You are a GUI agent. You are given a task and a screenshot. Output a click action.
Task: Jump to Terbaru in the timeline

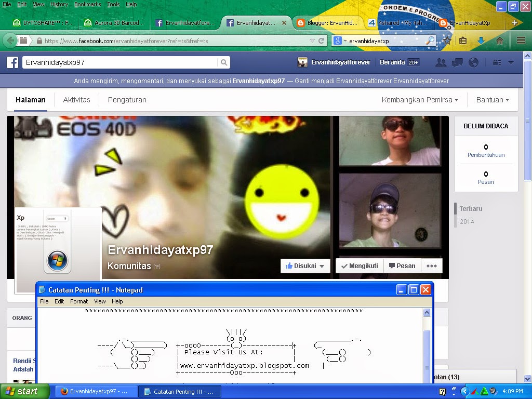point(471,209)
